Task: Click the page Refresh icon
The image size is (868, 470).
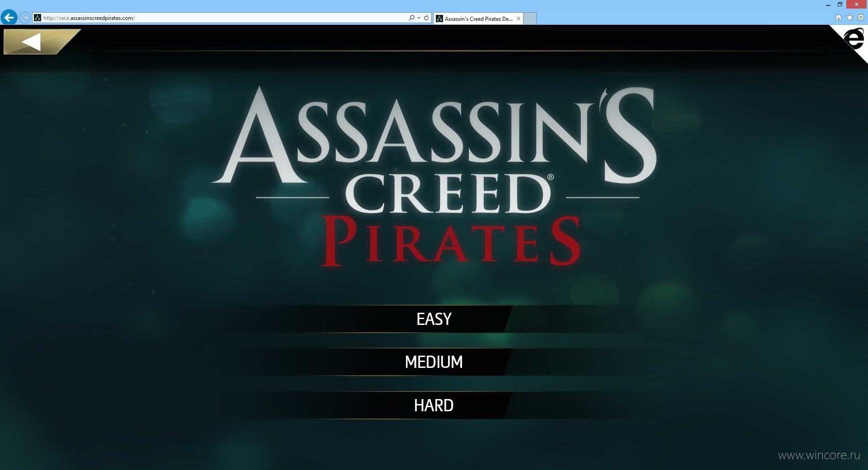Action: click(426, 18)
